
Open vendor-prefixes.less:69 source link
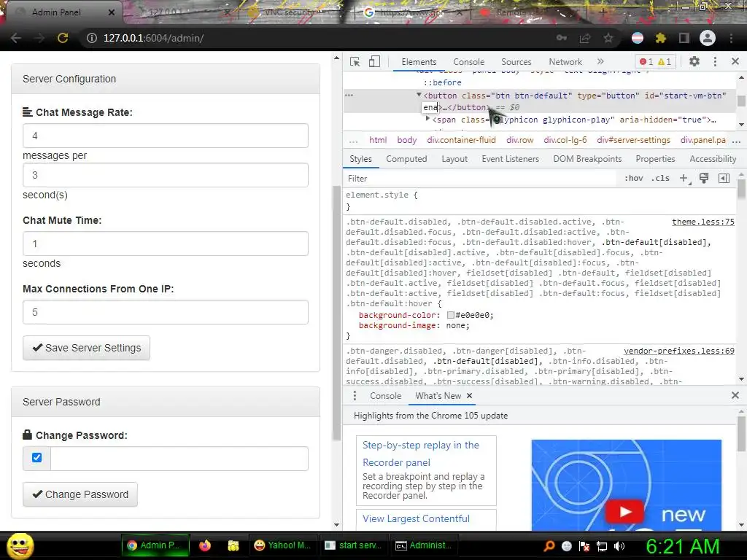pyautogui.click(x=679, y=351)
